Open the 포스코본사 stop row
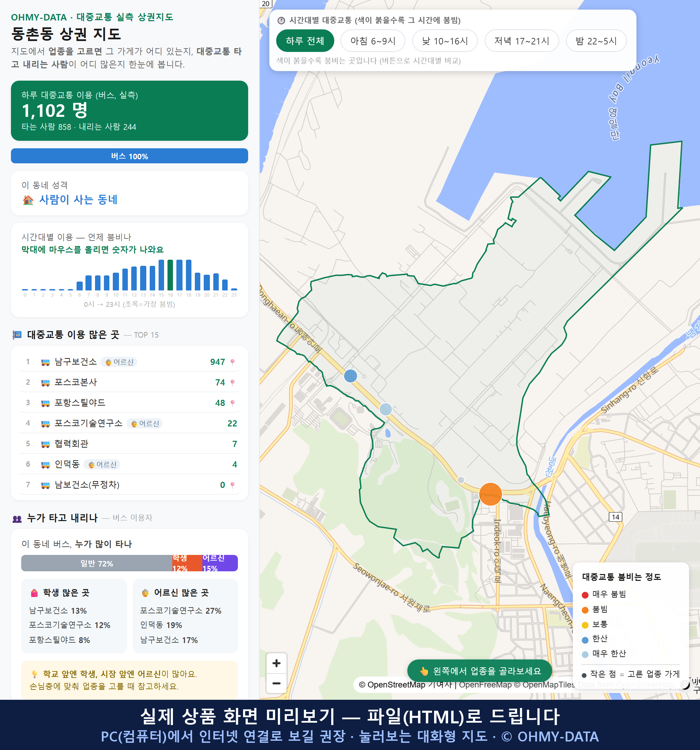The width and height of the screenshot is (700, 750). click(130, 382)
